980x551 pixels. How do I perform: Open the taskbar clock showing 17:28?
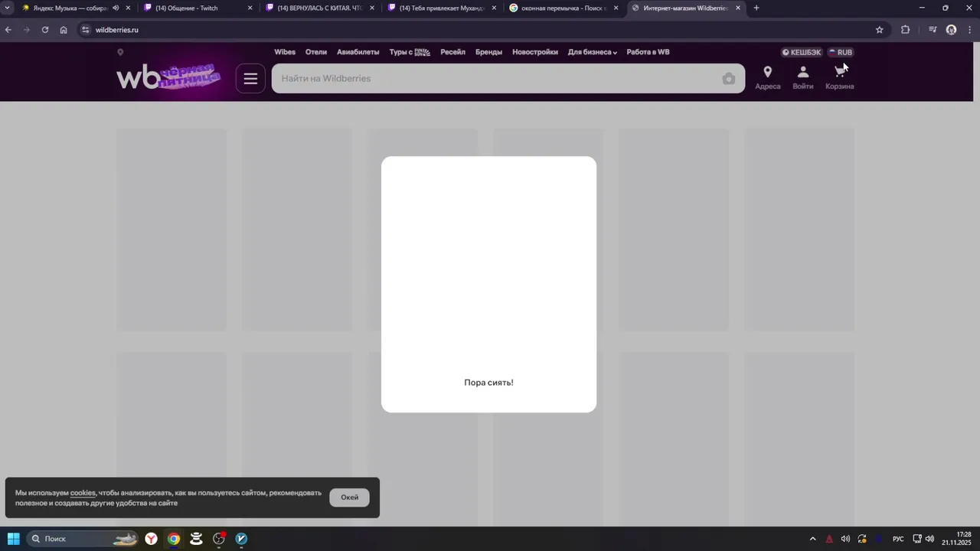click(x=957, y=539)
